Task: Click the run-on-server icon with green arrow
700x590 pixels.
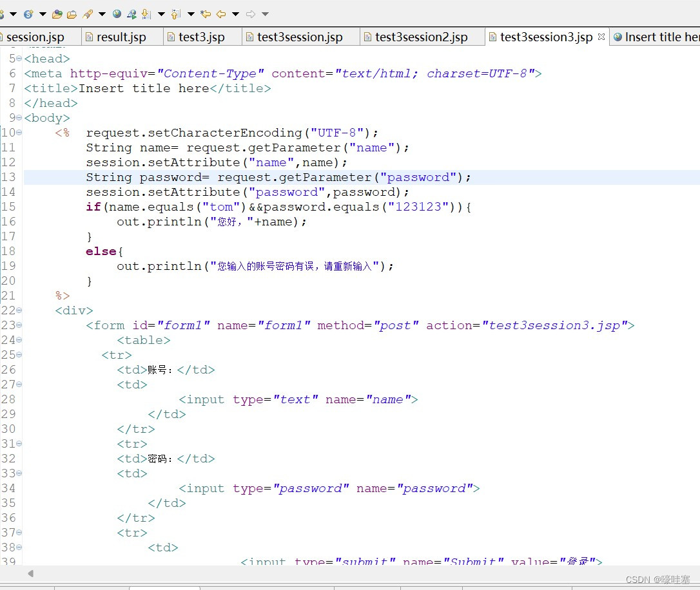Action: (131, 14)
